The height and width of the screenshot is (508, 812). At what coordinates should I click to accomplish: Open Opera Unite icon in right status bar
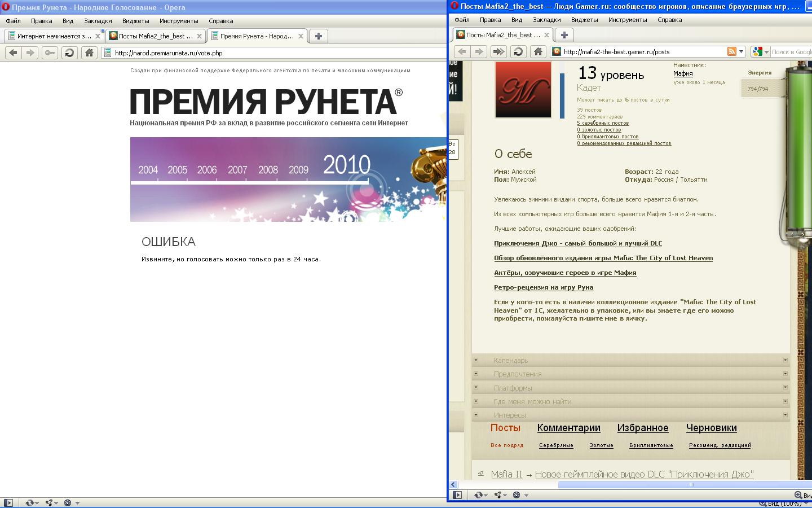click(498, 495)
